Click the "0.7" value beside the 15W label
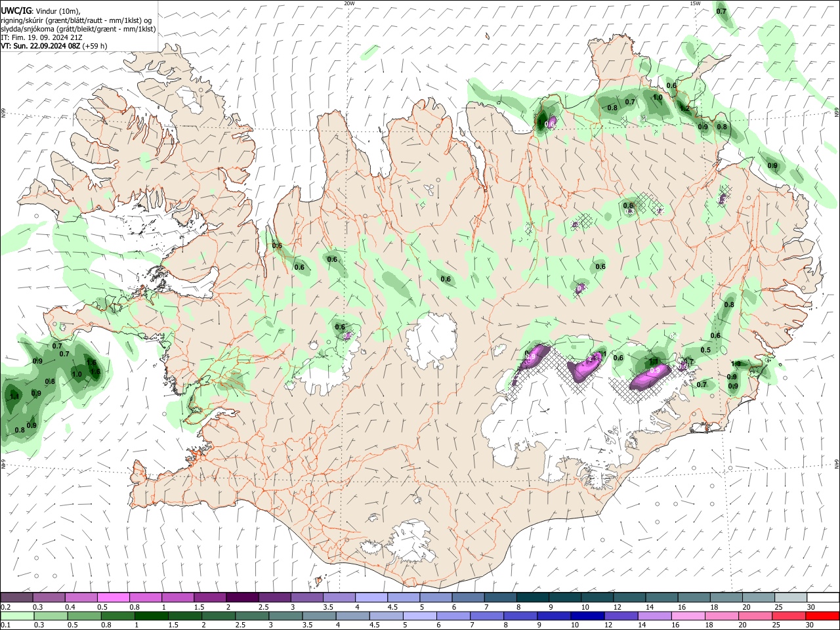This screenshot has height=630, width=840. 721,11
